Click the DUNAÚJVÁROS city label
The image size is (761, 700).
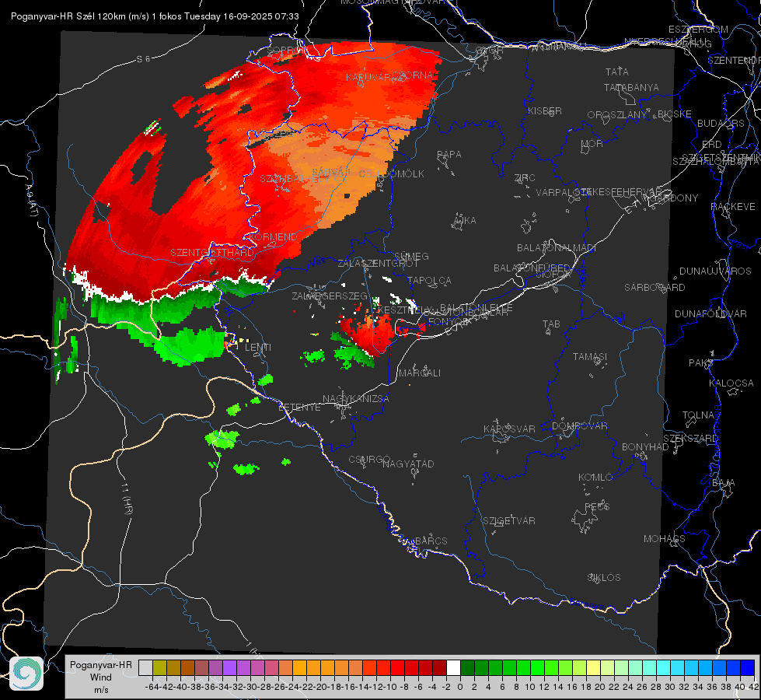click(715, 271)
